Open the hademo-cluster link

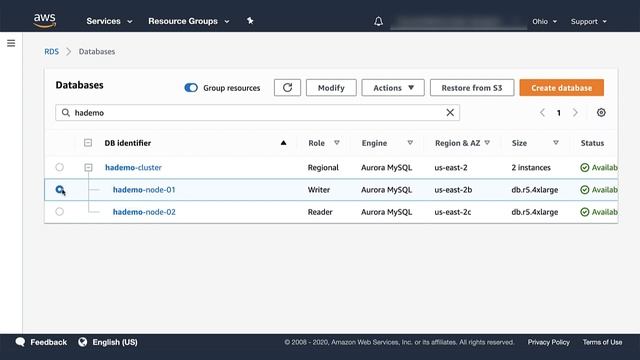pos(133,167)
